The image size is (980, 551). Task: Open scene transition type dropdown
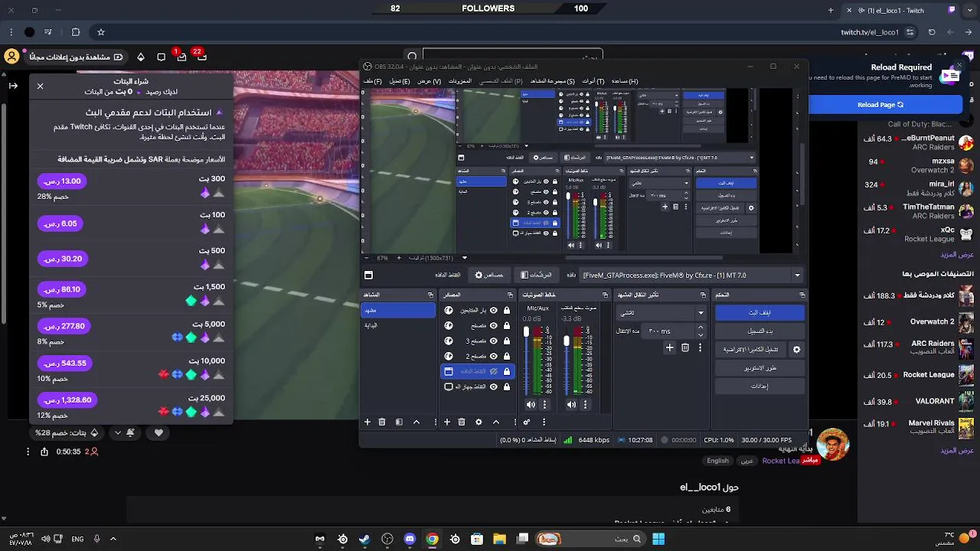pos(661,312)
